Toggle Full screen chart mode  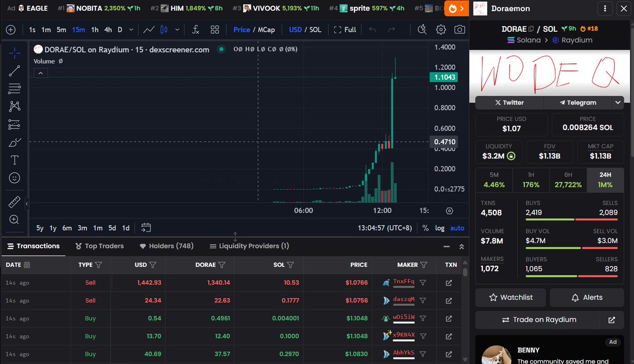(x=345, y=30)
